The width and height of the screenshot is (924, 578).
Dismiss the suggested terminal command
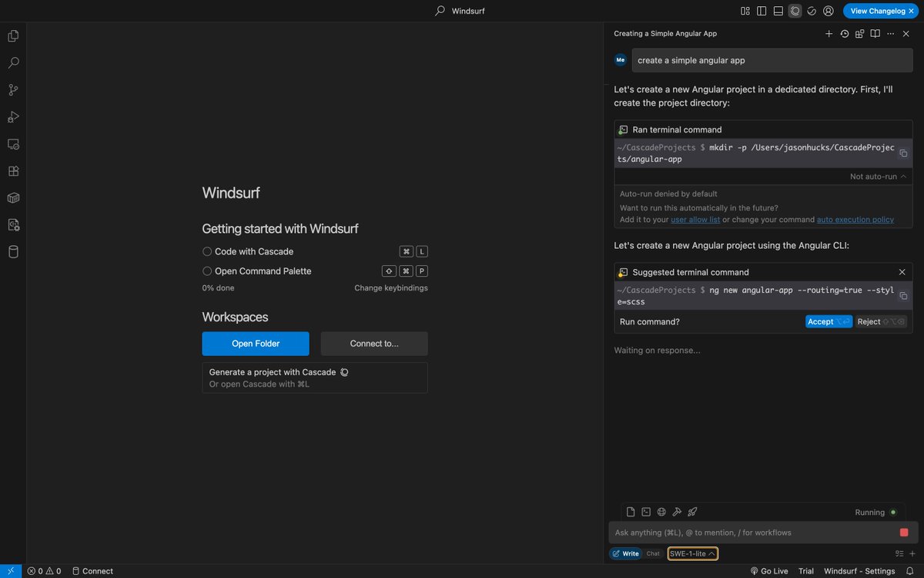click(x=902, y=272)
